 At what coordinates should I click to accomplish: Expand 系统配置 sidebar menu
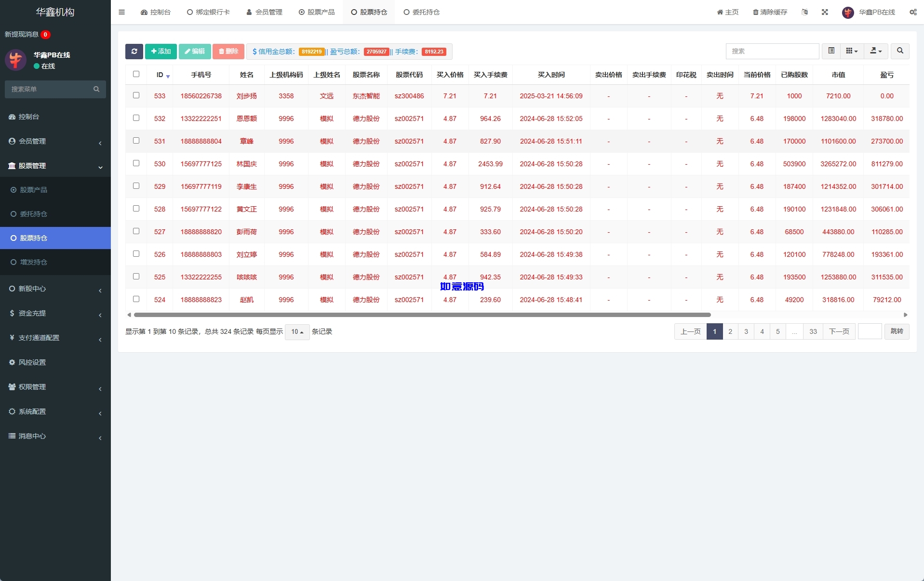pyautogui.click(x=55, y=411)
